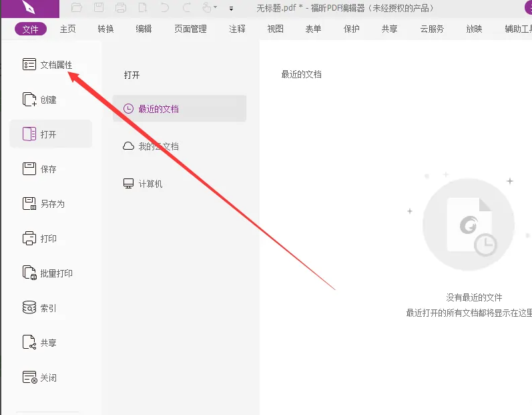
Task: Click the 保存 floppy icon in sidebar
Action: [x=29, y=169]
